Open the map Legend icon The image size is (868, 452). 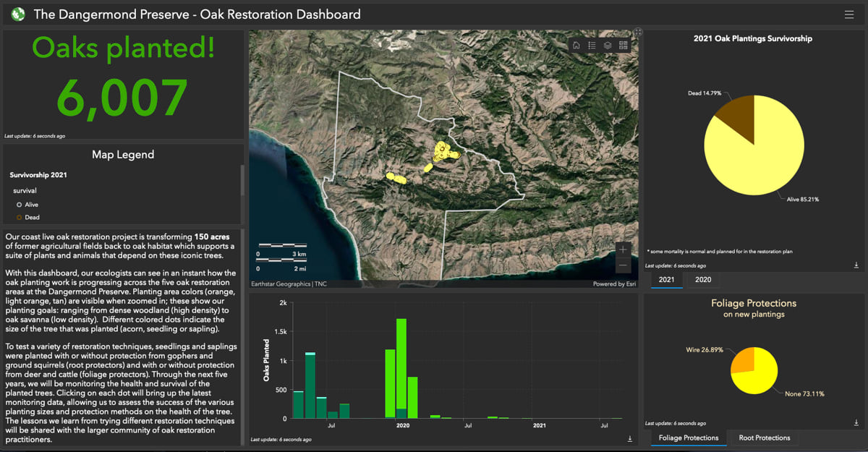point(592,45)
